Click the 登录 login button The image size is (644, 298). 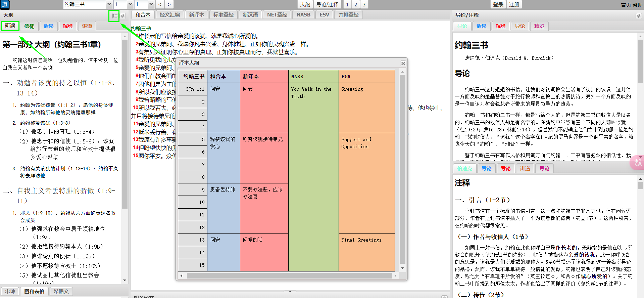pos(498,4)
